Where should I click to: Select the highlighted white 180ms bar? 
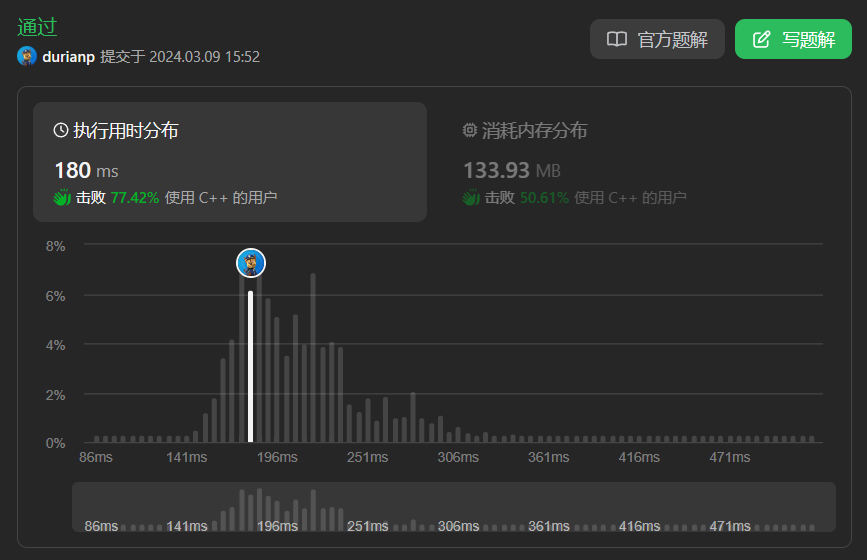(250, 367)
